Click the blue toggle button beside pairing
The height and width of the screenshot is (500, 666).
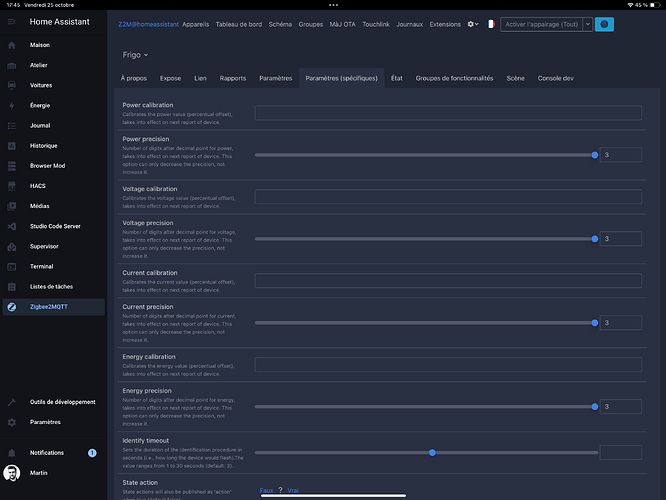[604, 24]
